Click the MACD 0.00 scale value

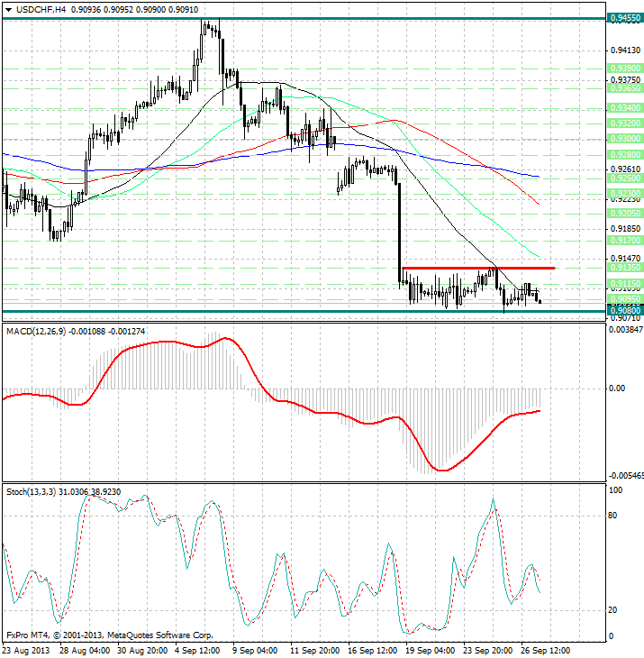(x=617, y=388)
